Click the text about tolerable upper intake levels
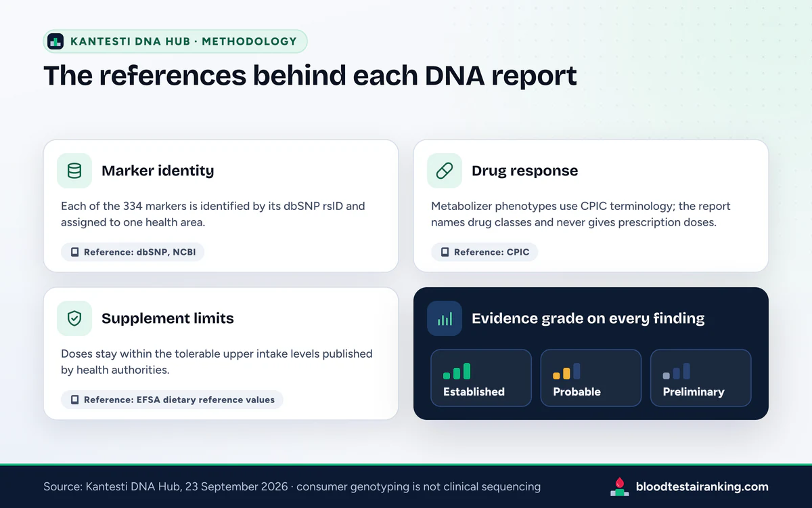812x508 pixels. 217,362
